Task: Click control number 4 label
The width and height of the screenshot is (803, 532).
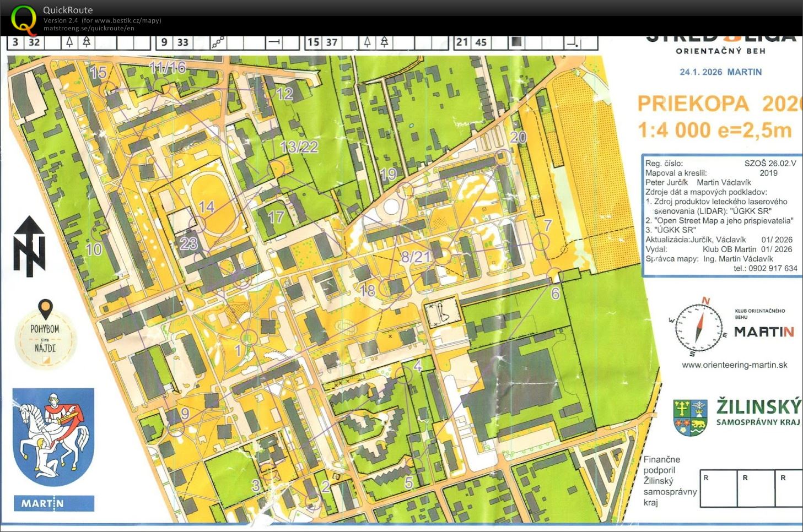Action: tap(417, 366)
